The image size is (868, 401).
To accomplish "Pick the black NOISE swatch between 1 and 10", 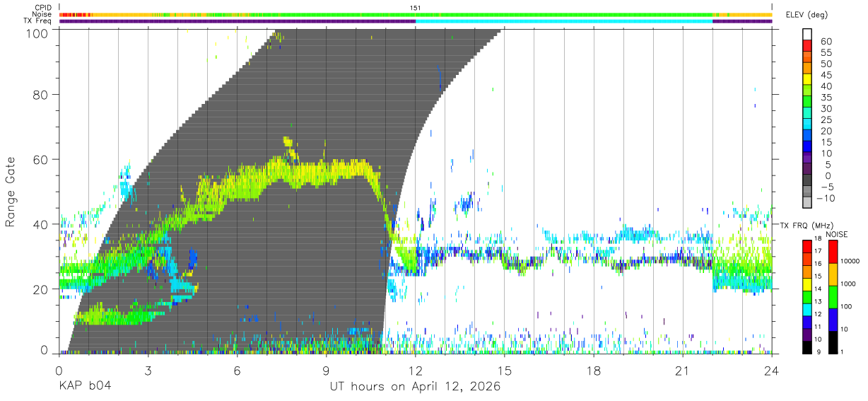I will (833, 342).
